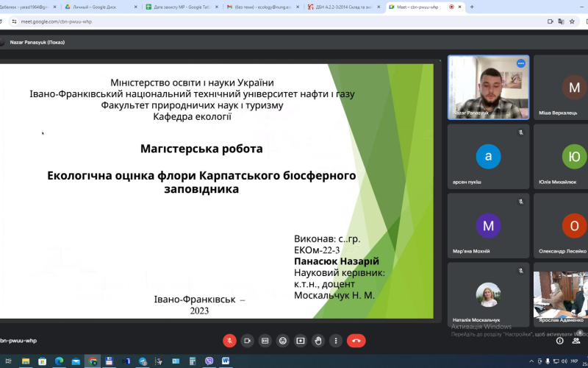View site information icon in address bar
588x368 pixels.
point(14,21)
